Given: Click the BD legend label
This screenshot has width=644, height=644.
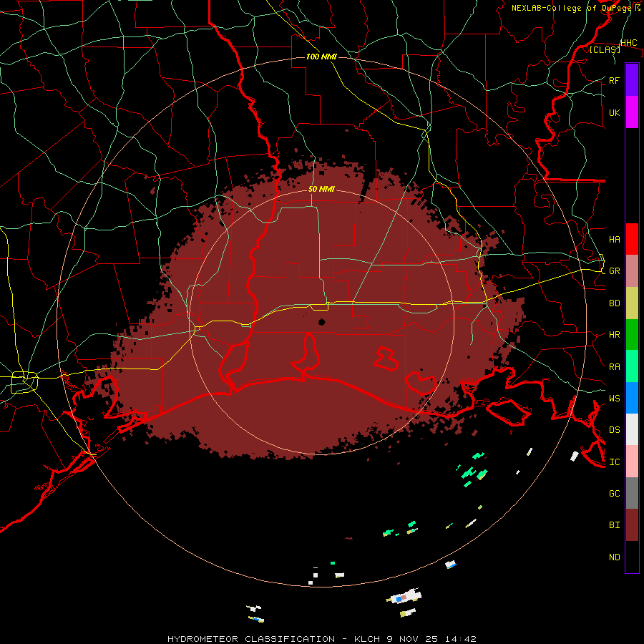Looking at the screenshot, I should tap(614, 303).
